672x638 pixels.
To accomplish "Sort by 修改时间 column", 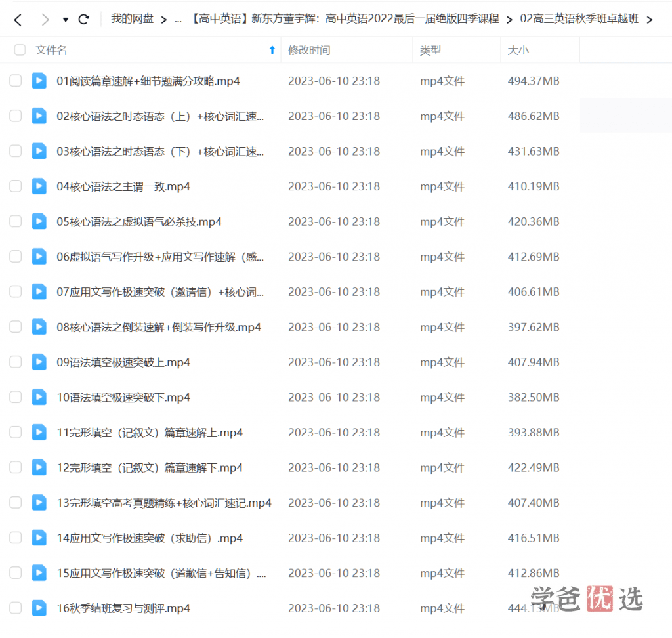I will [309, 50].
